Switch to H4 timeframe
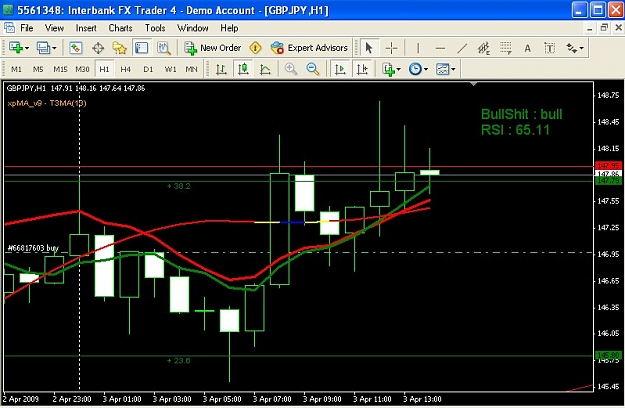The height and width of the screenshot is (408, 625). coord(126,69)
